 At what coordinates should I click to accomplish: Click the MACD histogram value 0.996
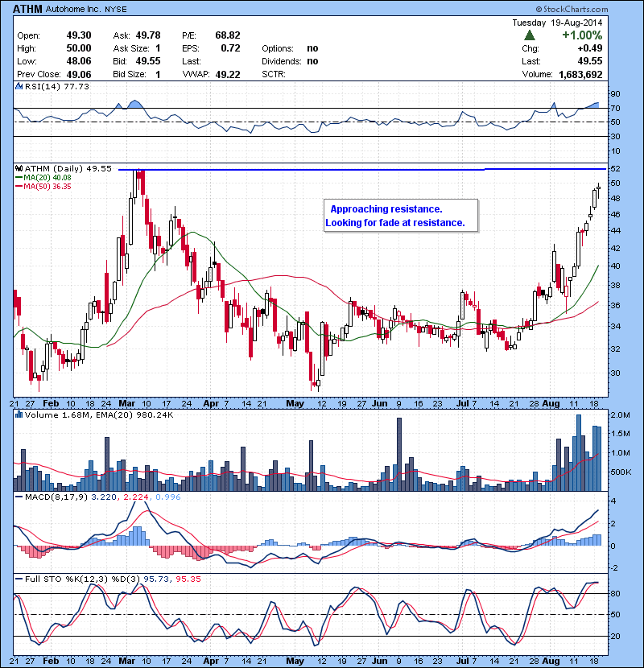[168, 497]
